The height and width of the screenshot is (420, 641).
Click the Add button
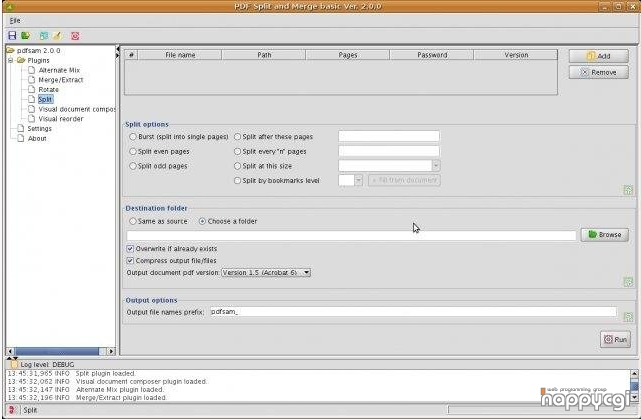598,56
